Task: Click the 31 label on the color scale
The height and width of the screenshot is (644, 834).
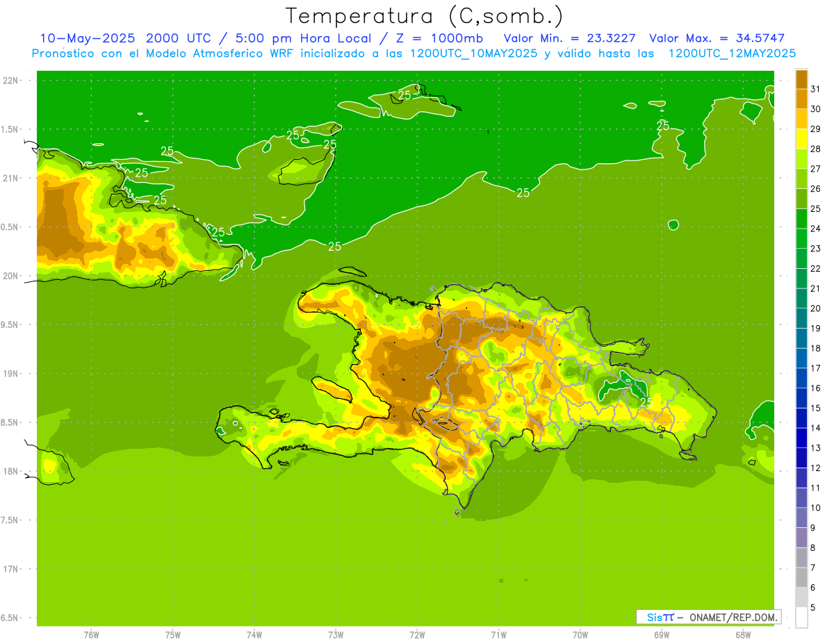Action: pyautogui.click(x=815, y=89)
